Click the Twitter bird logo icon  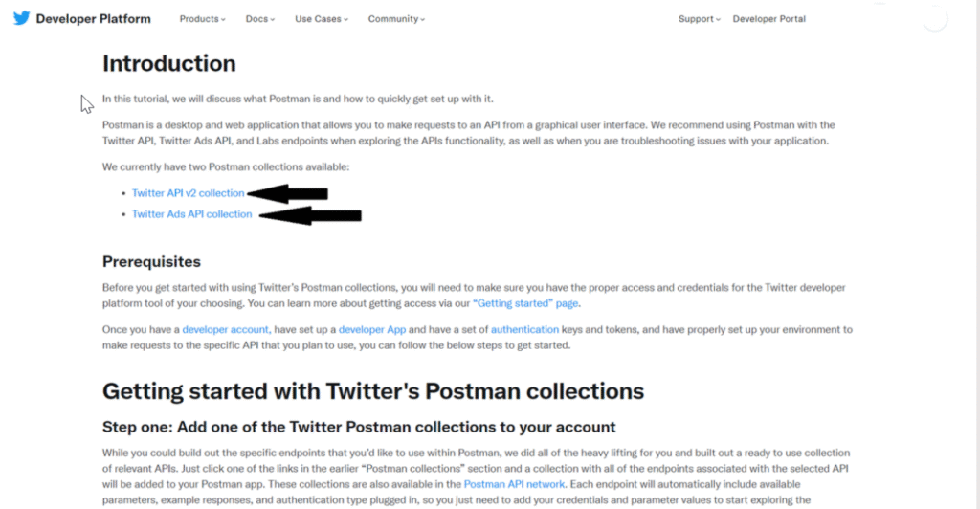click(21, 18)
